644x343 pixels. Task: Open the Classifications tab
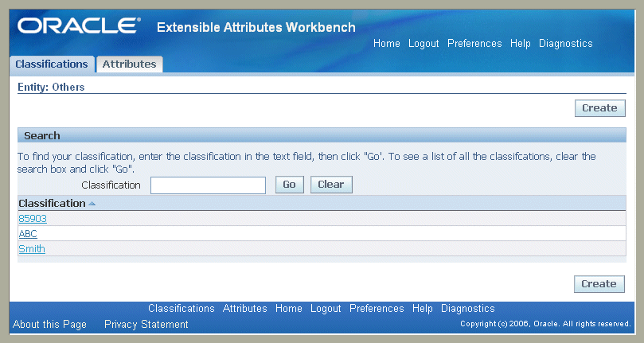pyautogui.click(x=52, y=64)
